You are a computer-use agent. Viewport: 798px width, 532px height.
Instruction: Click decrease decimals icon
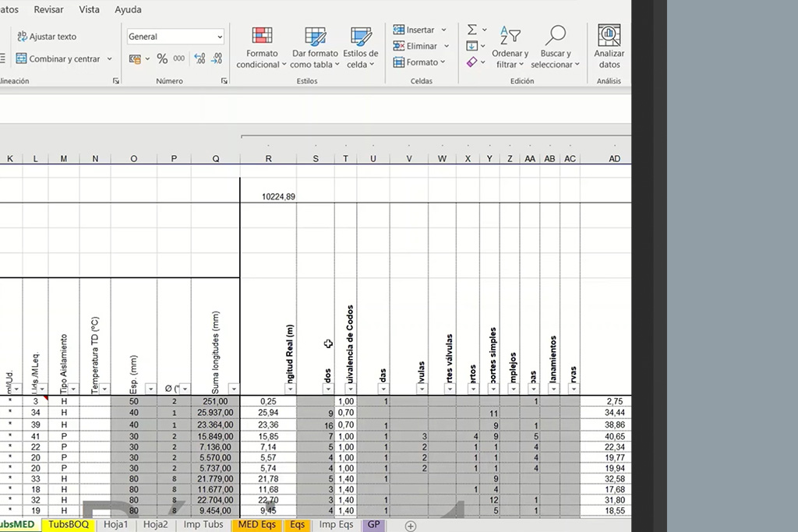point(217,58)
